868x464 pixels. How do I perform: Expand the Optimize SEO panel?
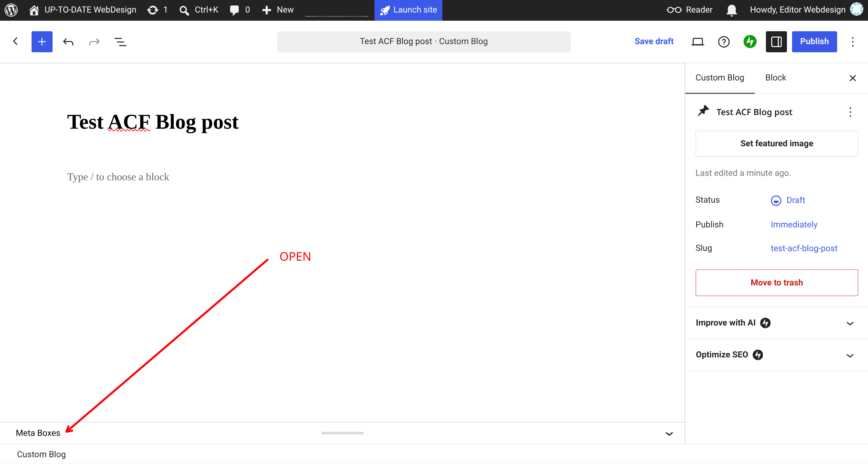[x=776, y=355]
